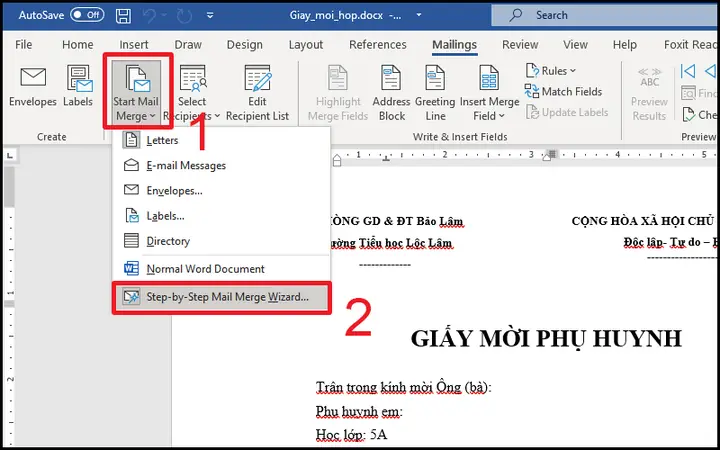Click into the Search box
The image size is (720, 450).
[x=606, y=15]
